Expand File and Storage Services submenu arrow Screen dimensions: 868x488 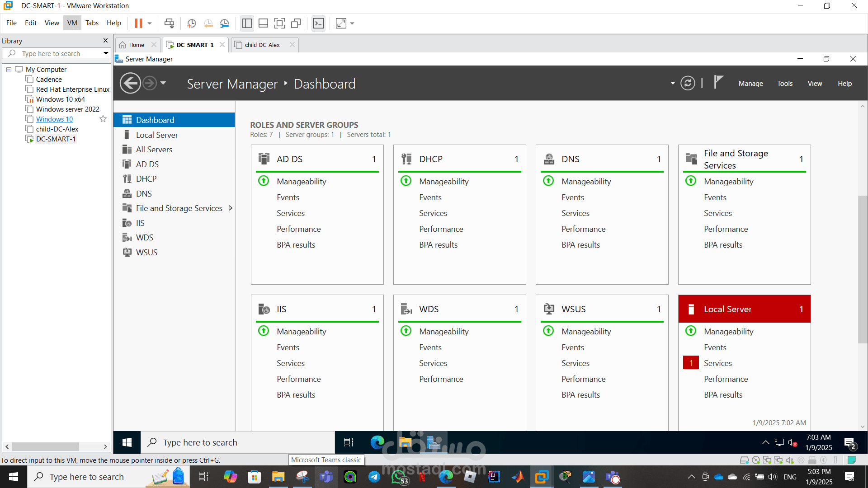(x=231, y=208)
